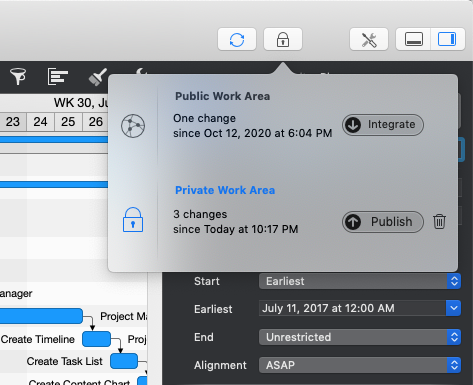Click the Create Task List label
The width and height of the screenshot is (473, 385).
[x=65, y=361]
